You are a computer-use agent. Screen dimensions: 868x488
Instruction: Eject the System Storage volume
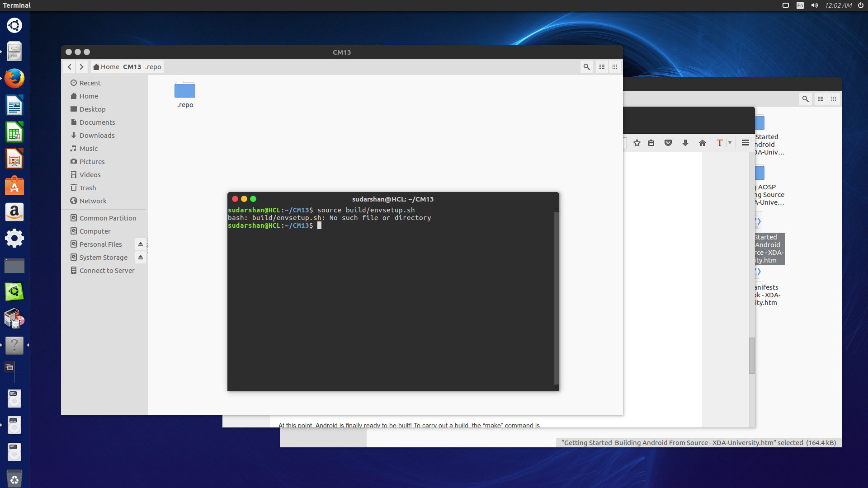[141, 257]
